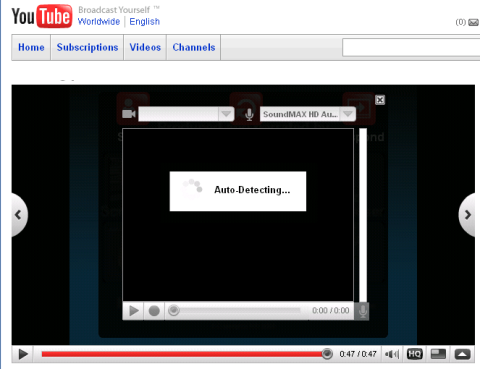Click the YouTube logo
This screenshot has width=480, height=369.
coord(42,16)
